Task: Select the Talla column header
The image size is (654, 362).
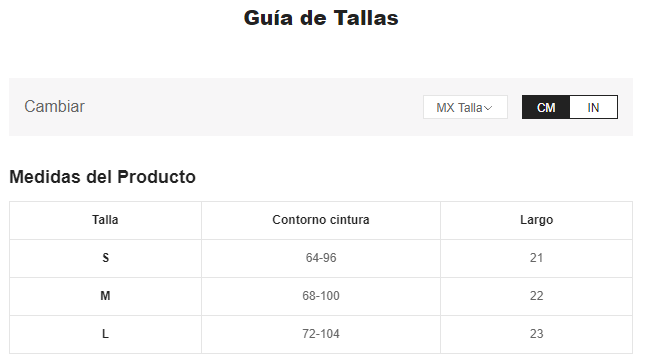Action: point(105,220)
